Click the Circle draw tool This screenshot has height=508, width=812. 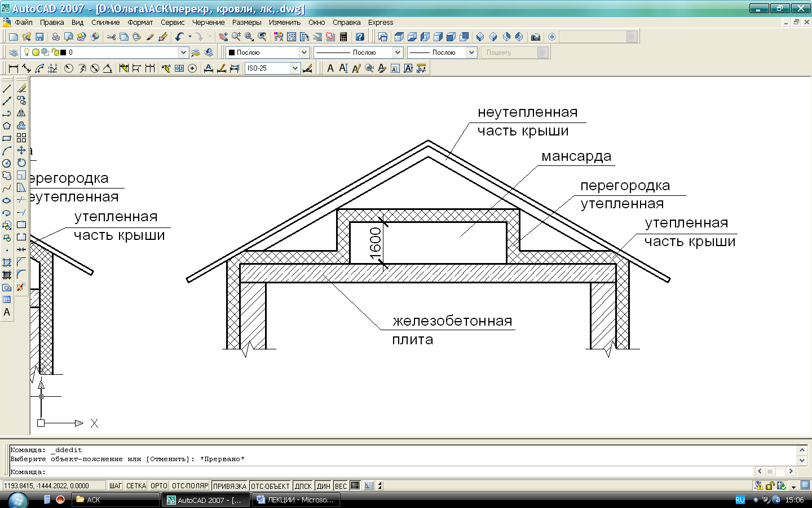click(x=7, y=163)
